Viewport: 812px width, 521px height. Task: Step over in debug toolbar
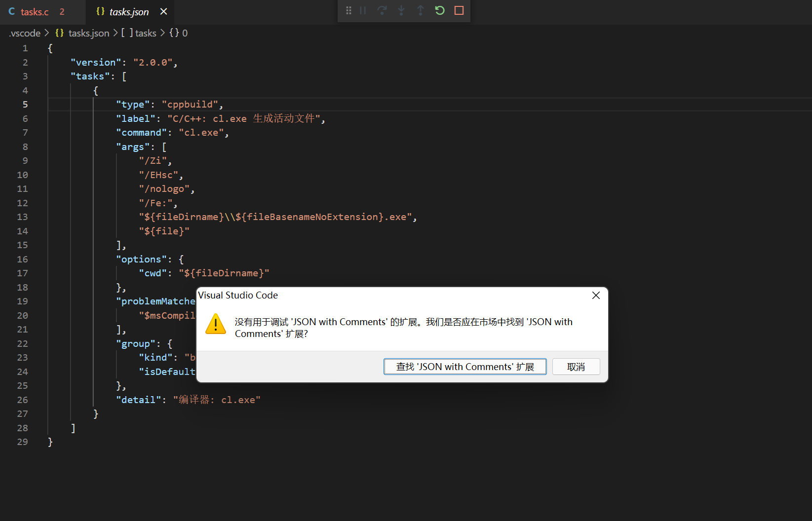[x=382, y=10]
